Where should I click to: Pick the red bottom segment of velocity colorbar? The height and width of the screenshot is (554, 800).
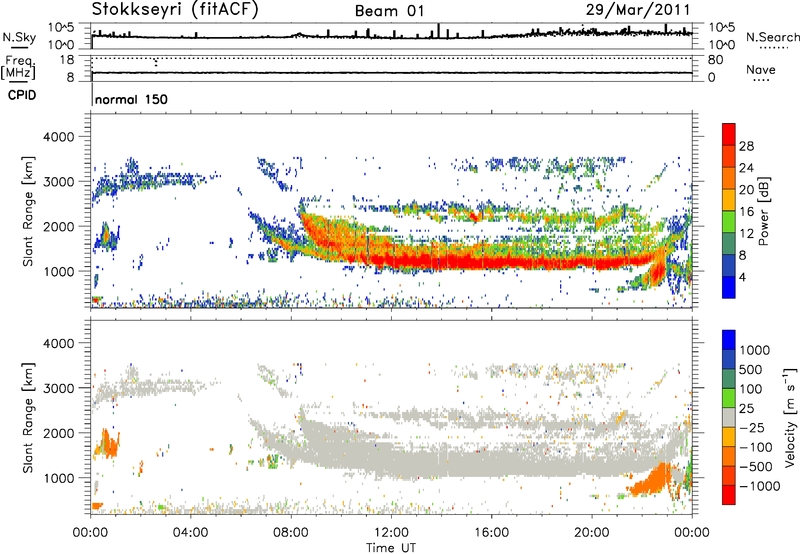coord(729,495)
